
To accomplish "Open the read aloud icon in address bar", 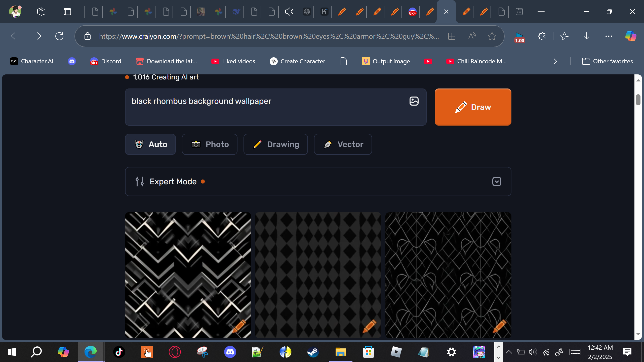I will [472, 36].
